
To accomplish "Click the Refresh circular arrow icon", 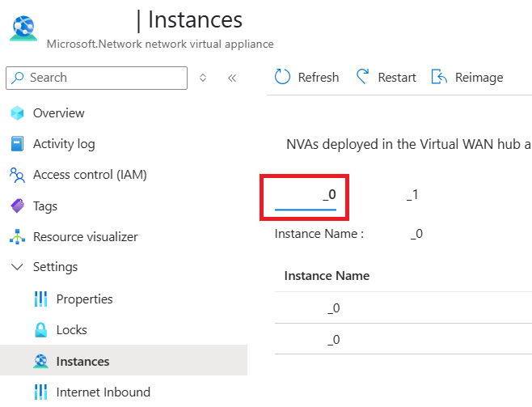I will [x=282, y=77].
